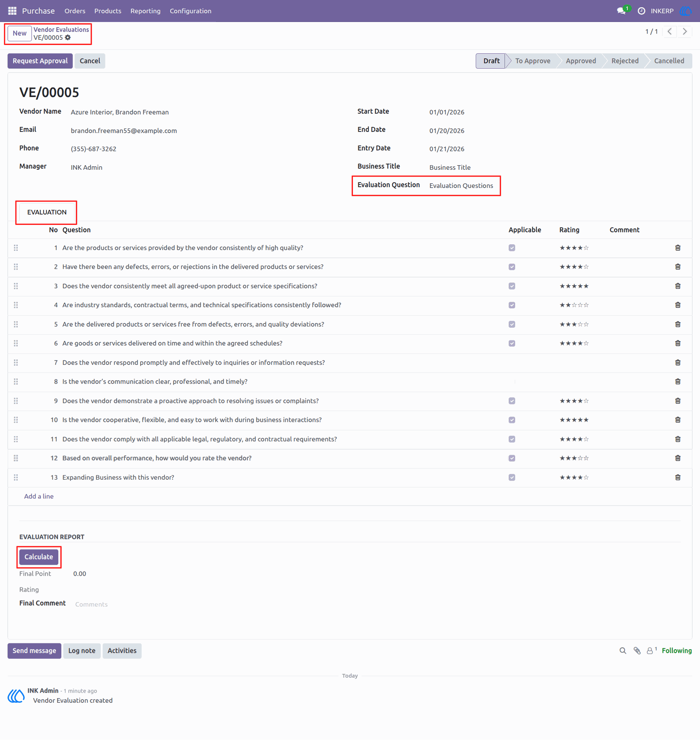
Task: Expand the Reporting menu
Action: (145, 11)
